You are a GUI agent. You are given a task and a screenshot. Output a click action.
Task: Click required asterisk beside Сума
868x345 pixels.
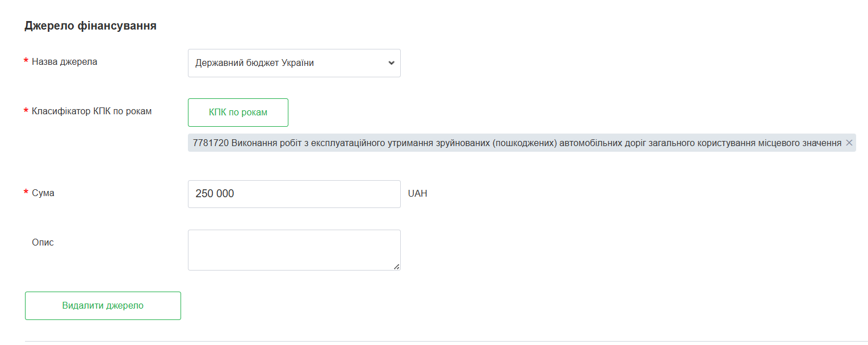26,193
